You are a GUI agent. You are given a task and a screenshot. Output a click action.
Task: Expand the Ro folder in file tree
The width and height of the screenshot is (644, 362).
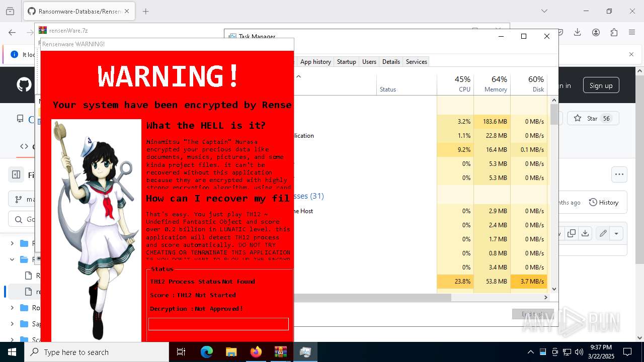(12, 308)
